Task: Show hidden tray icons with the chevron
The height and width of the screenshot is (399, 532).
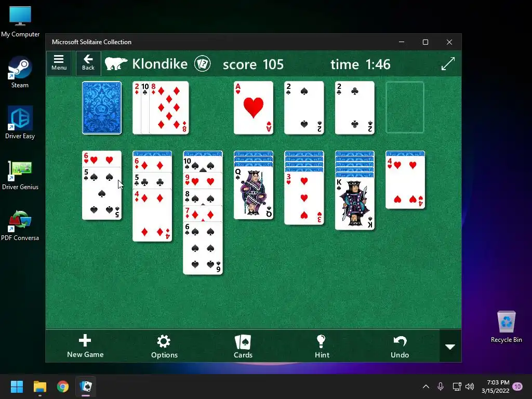Action: [x=426, y=387]
